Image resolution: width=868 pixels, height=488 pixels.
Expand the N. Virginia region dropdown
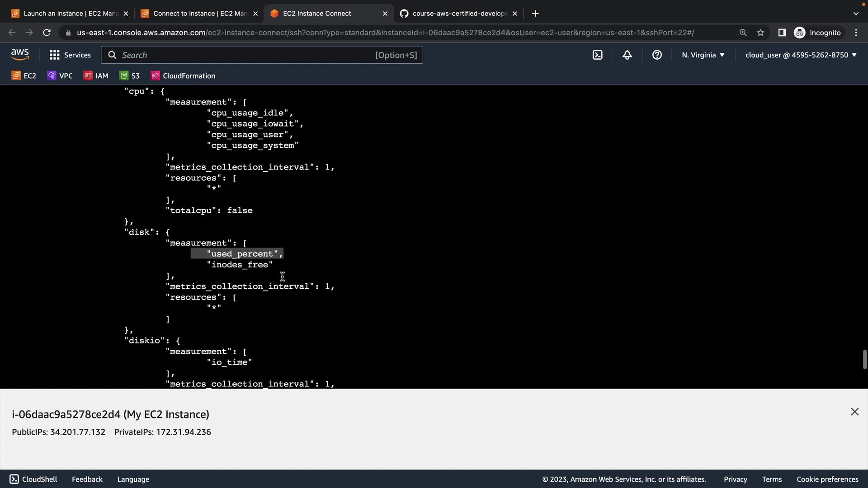click(x=703, y=55)
